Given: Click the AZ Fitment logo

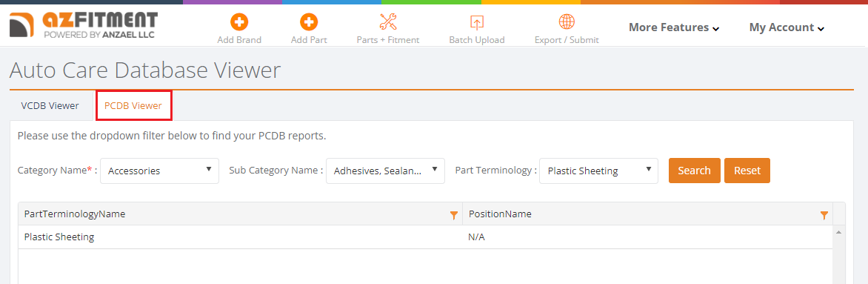Looking at the screenshot, I should pos(83,25).
